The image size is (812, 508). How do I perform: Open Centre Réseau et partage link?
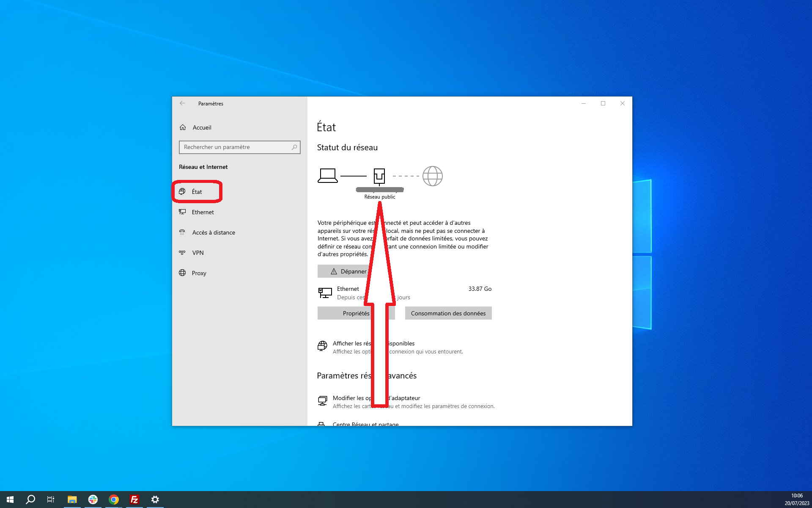point(365,424)
